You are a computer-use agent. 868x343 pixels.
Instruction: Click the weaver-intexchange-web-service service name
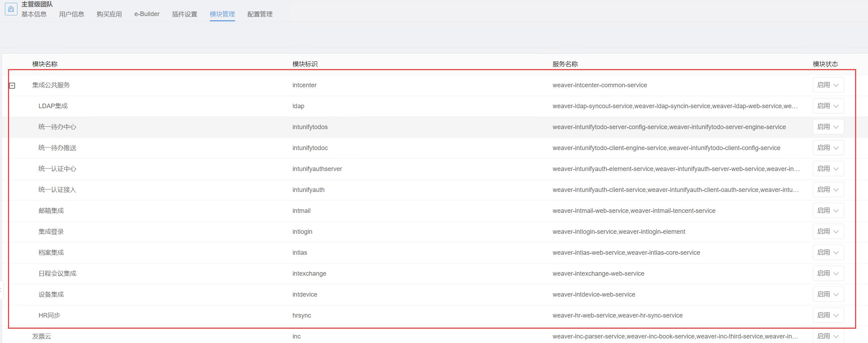pos(598,274)
